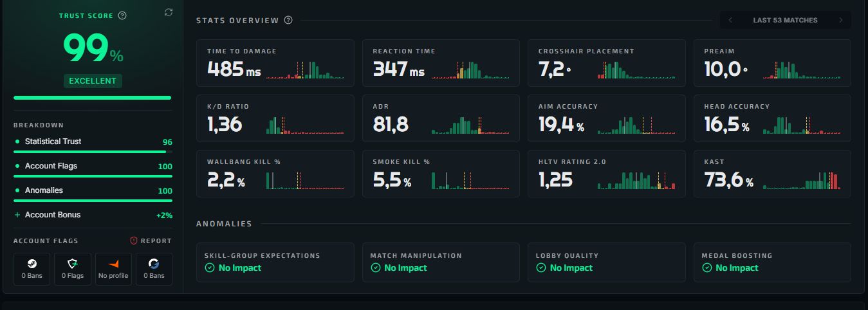Image resolution: width=868 pixels, height=310 pixels.
Task: Click the Match Manipulation anomaly card
Action: tap(441, 262)
